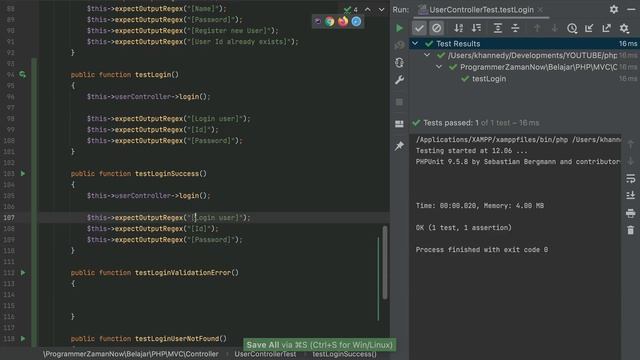The image size is (640, 360).
Task: Pin the Run tab
Action: [399, 146]
